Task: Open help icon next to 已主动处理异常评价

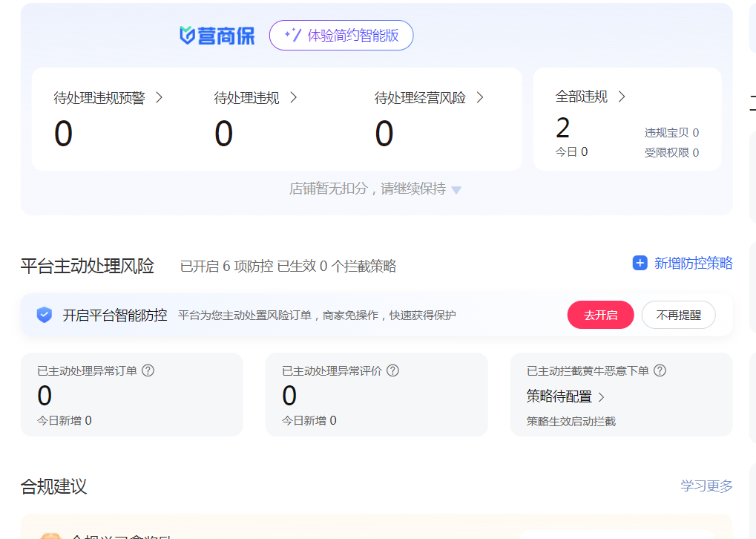Action: [392, 370]
